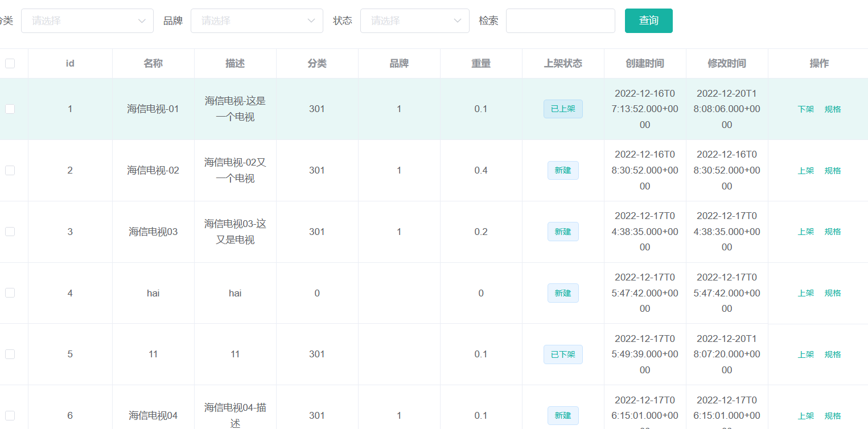Open 规格 for 海信电视-02

click(833, 171)
